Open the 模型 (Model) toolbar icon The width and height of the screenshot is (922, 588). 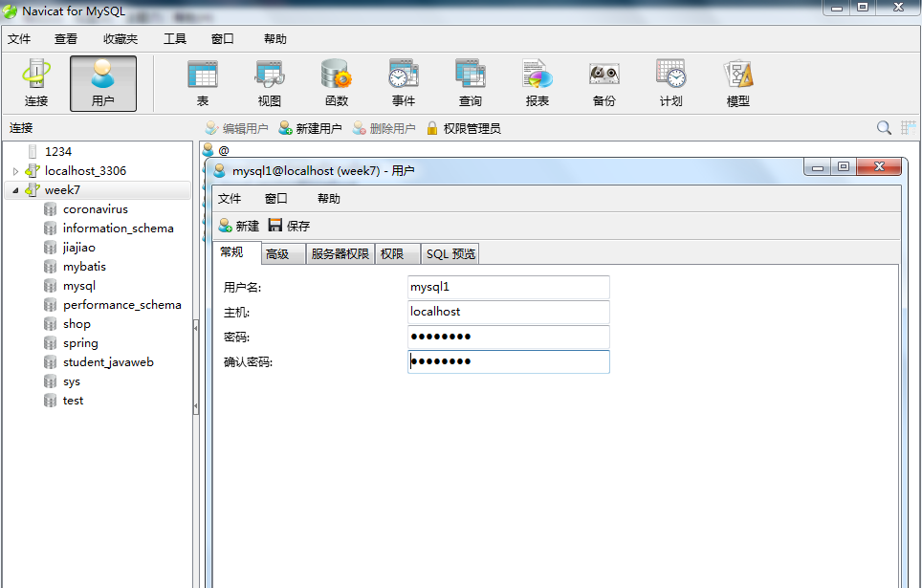(x=738, y=83)
